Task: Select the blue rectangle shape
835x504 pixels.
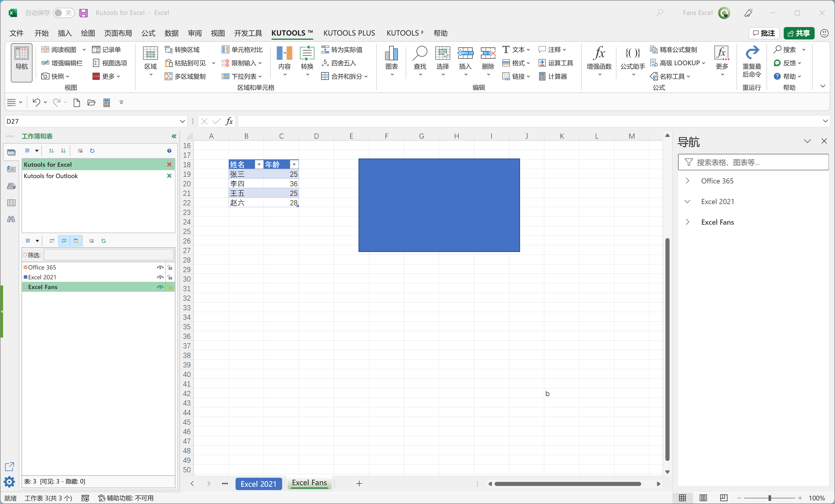Action: pos(439,205)
